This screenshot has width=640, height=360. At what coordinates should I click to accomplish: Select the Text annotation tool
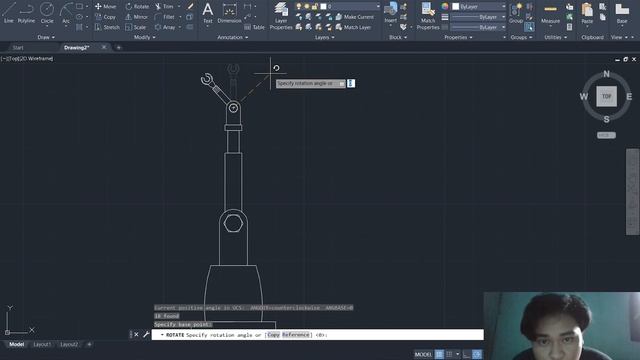[x=208, y=13]
